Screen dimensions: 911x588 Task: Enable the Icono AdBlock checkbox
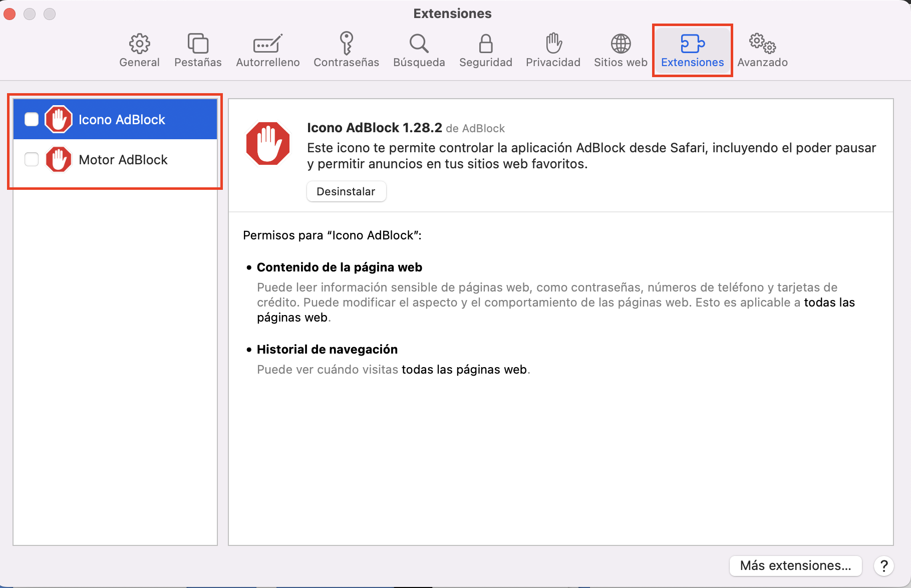[32, 119]
